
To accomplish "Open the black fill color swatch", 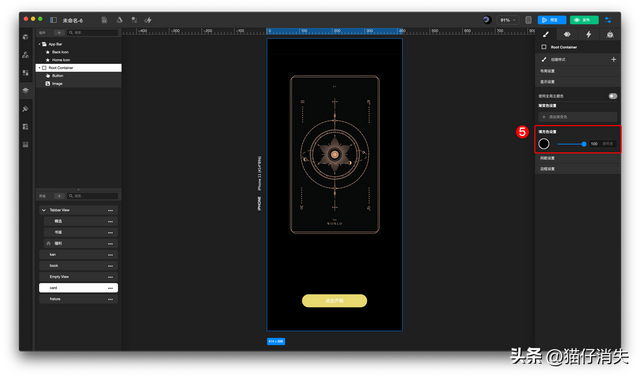I will click(x=544, y=144).
